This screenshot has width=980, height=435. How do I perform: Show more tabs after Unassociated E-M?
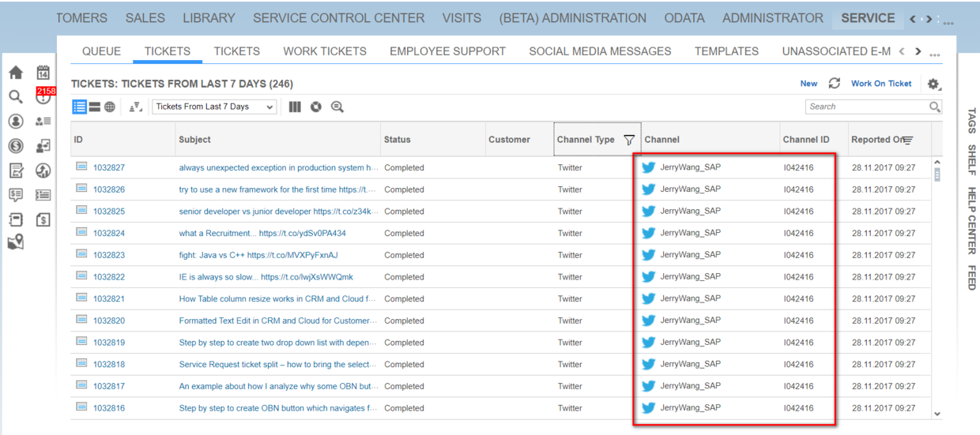[918, 51]
